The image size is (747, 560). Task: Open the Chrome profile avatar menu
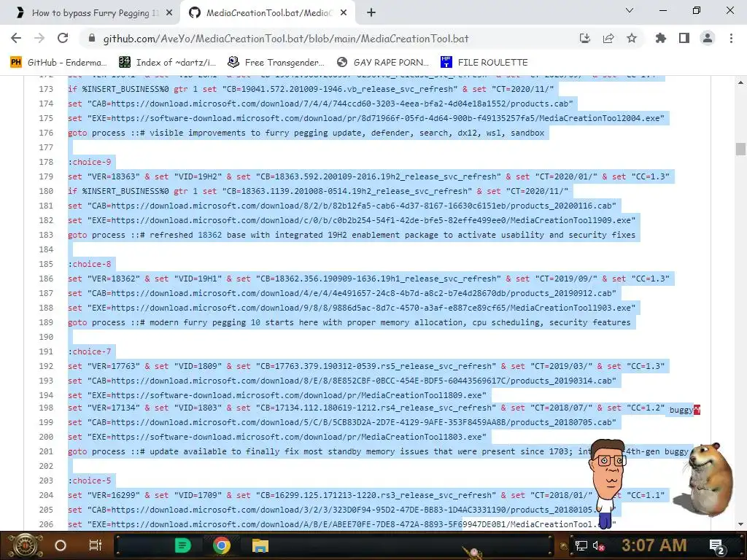708,39
